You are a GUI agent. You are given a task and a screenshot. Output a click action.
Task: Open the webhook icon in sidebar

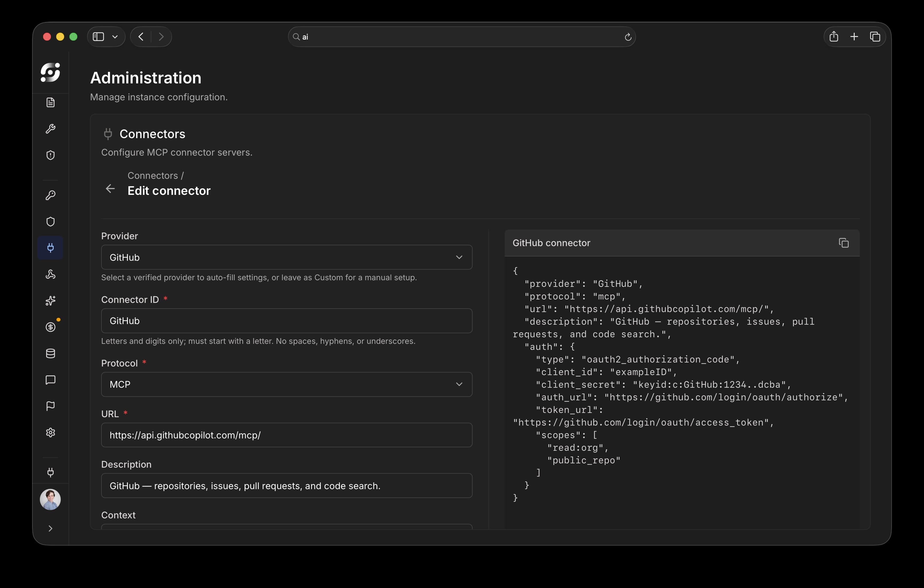50,274
